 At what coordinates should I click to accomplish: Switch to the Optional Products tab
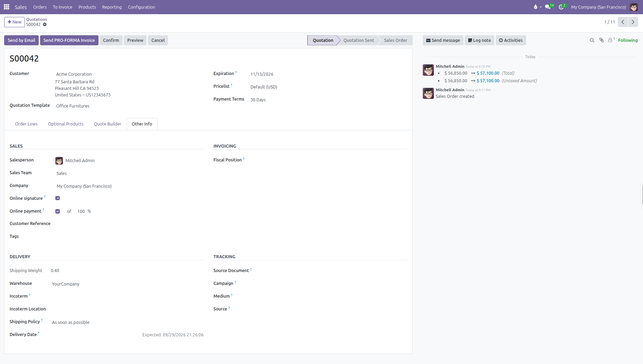pos(66,124)
